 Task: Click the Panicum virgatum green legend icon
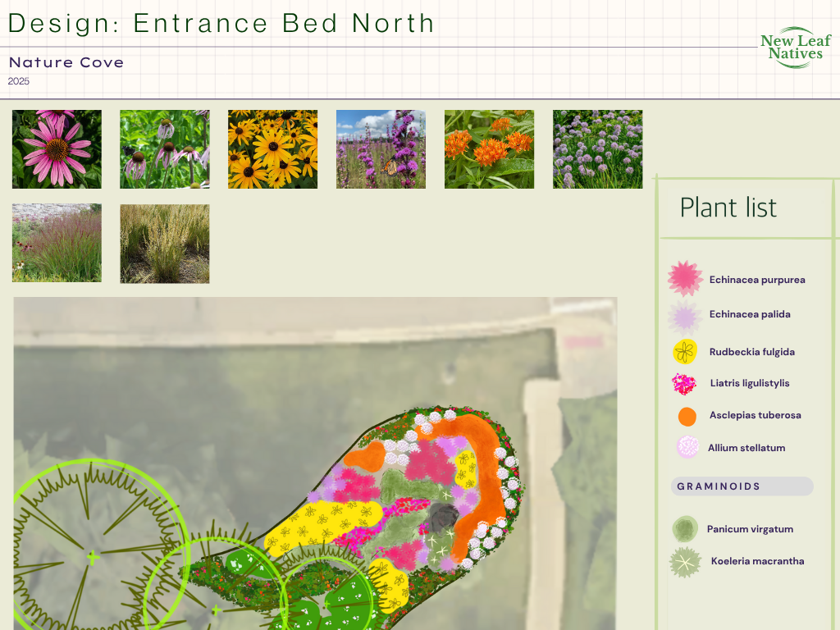pyautogui.click(x=685, y=529)
